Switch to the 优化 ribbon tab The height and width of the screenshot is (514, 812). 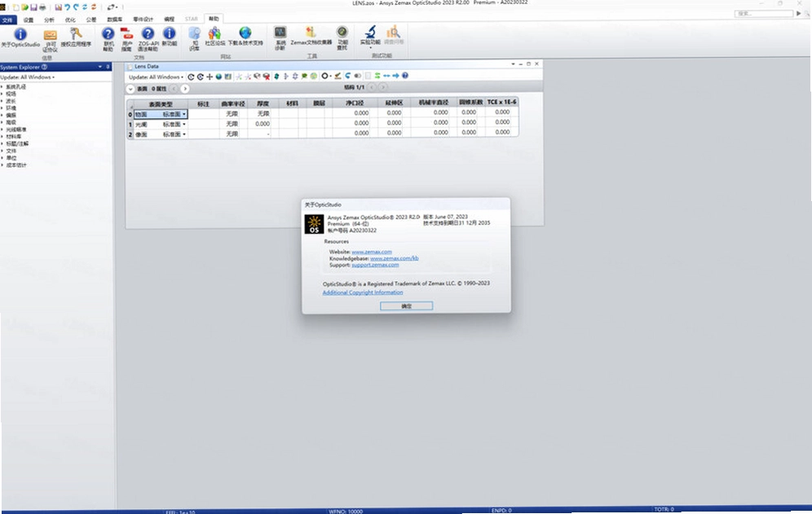[70, 20]
